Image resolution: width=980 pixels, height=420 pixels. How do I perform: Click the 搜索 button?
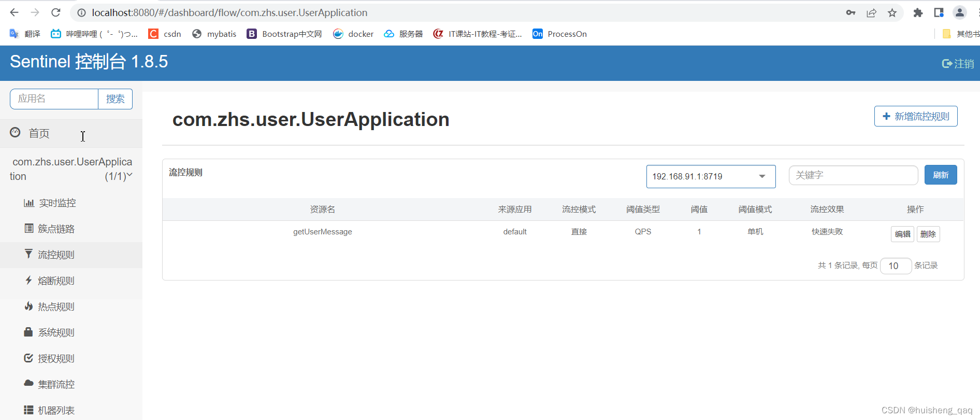click(115, 99)
